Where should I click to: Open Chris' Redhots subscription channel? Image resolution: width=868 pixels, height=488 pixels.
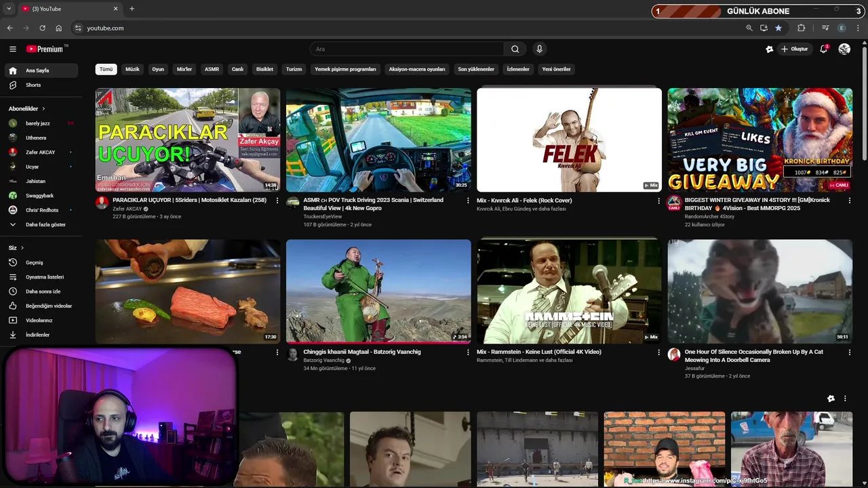tap(41, 210)
